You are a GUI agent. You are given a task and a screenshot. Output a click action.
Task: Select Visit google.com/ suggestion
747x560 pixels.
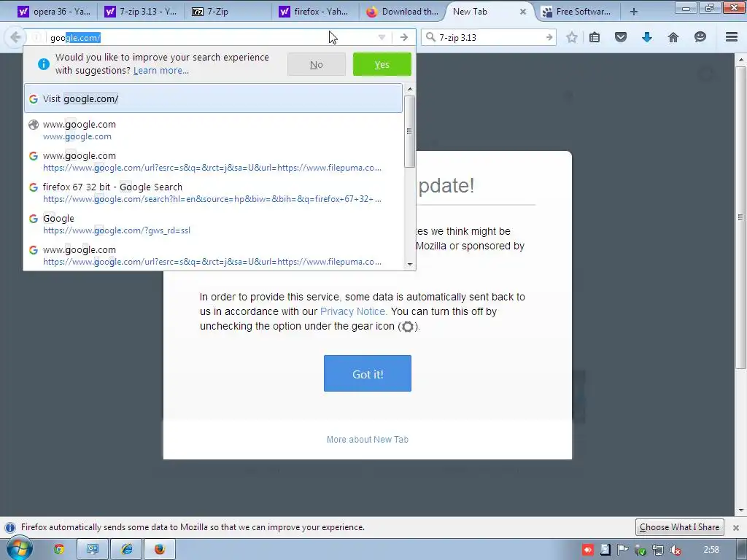(x=213, y=98)
